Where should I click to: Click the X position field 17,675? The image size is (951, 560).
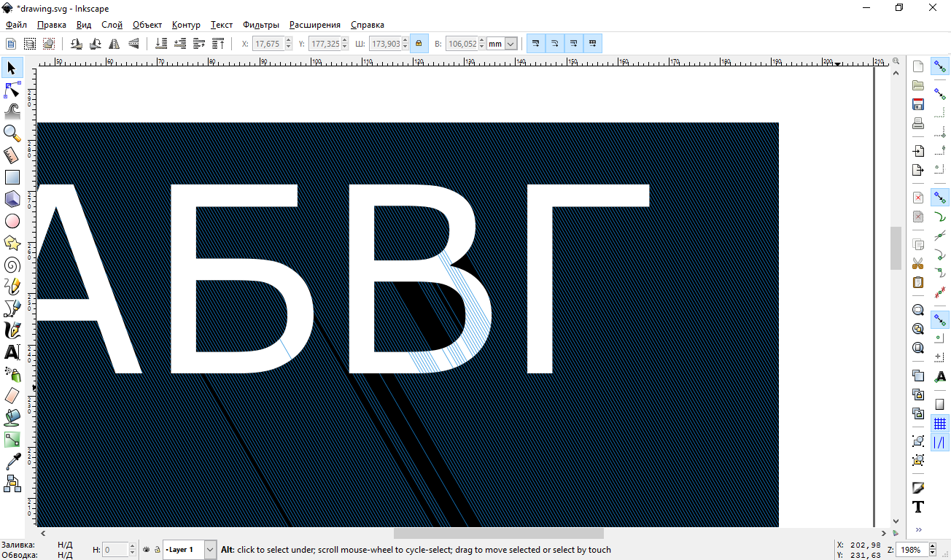(268, 44)
